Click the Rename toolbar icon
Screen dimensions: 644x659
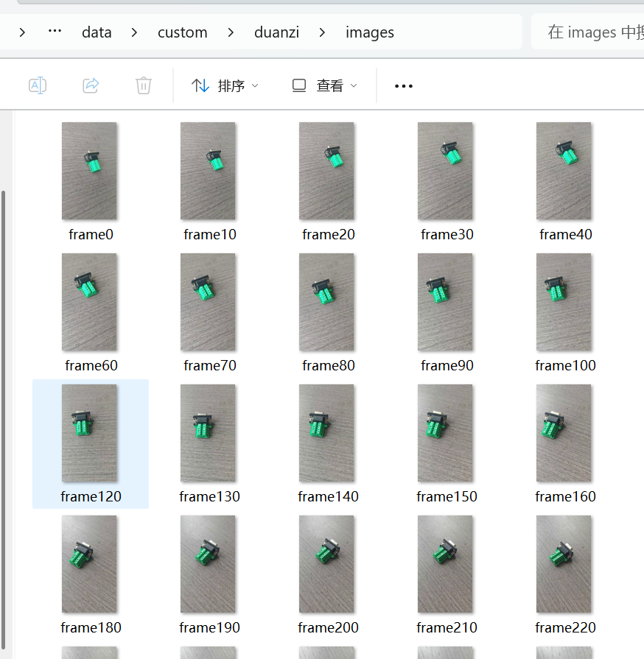coord(38,85)
